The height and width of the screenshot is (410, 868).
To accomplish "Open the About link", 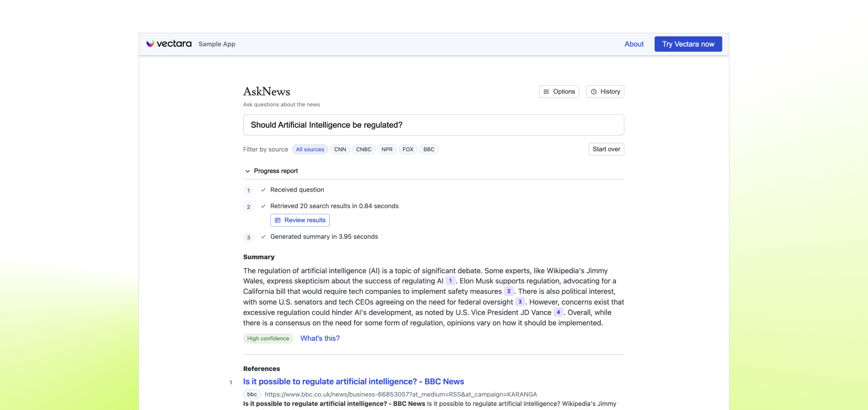I will tap(634, 44).
